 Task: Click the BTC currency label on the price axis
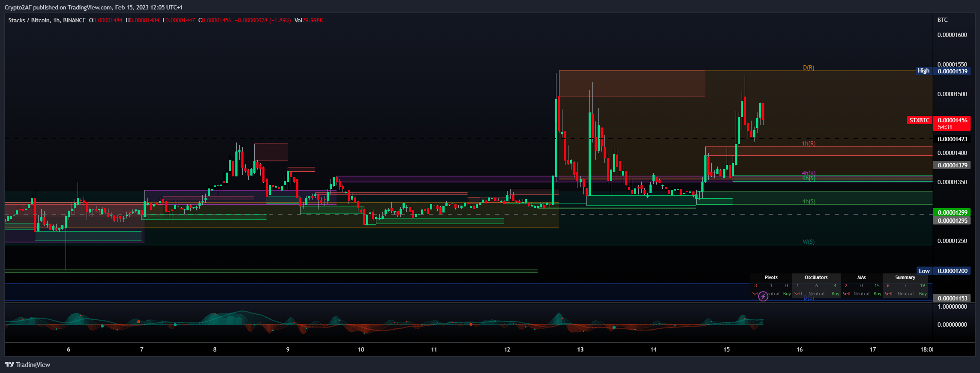pos(943,20)
